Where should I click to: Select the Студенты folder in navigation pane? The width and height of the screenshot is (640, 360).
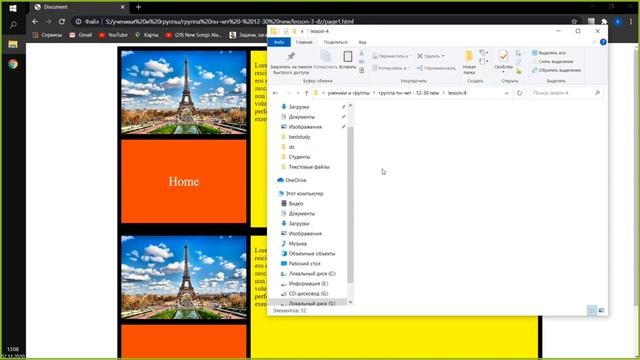[x=299, y=157]
